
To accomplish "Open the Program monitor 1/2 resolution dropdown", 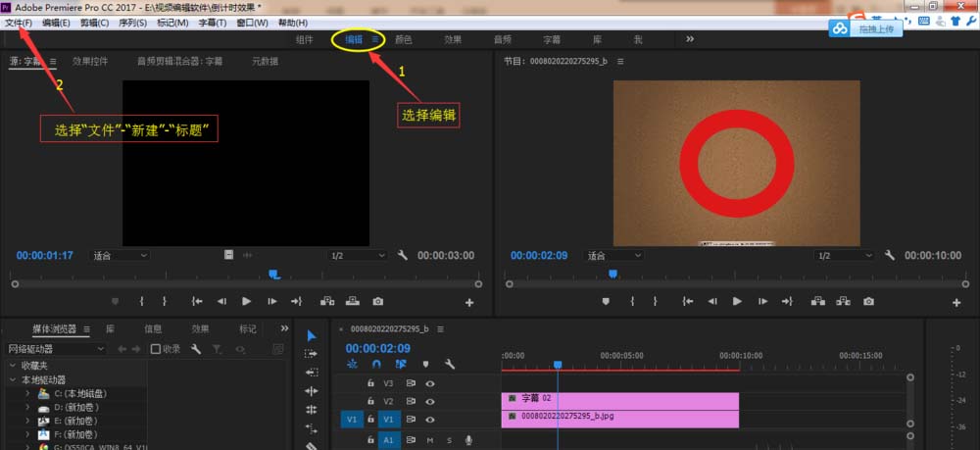I will click(844, 255).
